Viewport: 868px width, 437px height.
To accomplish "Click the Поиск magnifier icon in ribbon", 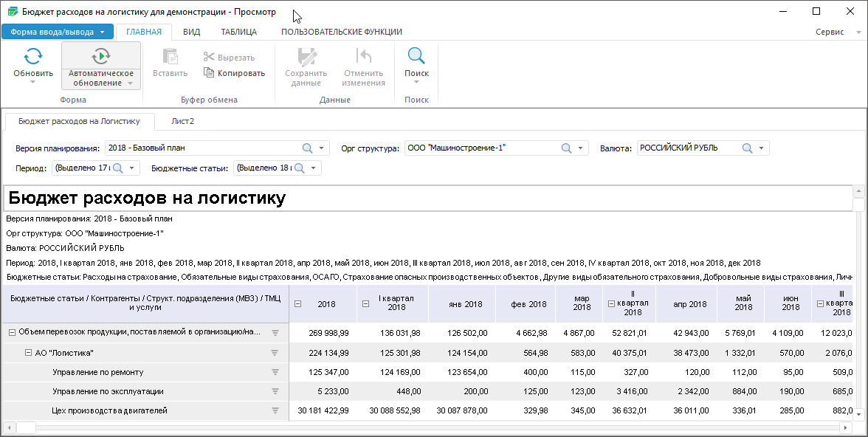I will coord(416,56).
